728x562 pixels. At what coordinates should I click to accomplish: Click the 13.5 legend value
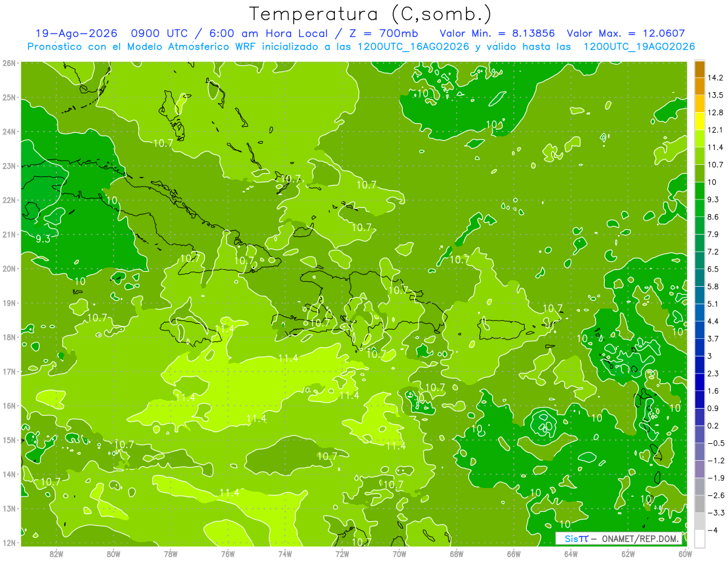[x=716, y=95]
